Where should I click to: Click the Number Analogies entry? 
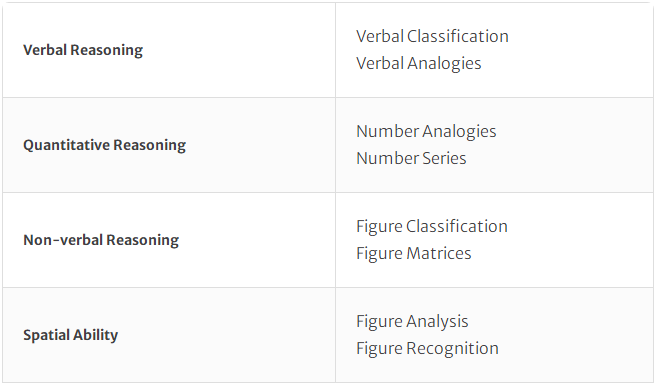tap(426, 132)
